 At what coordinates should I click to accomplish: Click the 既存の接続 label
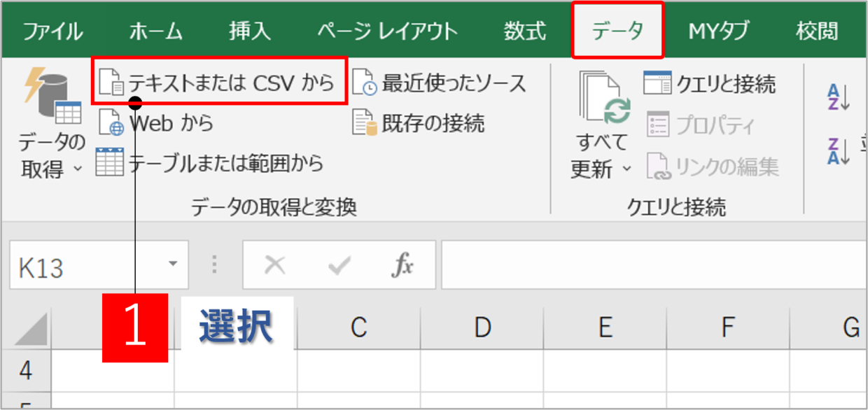[433, 124]
